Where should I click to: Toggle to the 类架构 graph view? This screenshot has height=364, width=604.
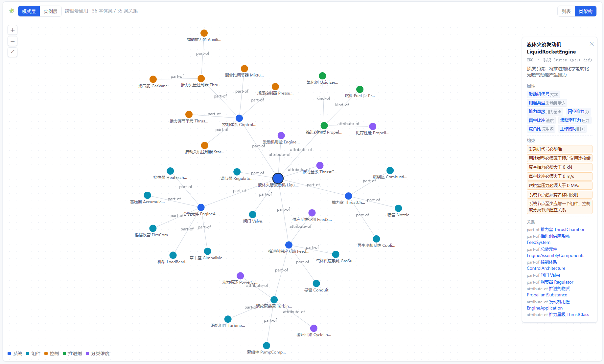(585, 11)
